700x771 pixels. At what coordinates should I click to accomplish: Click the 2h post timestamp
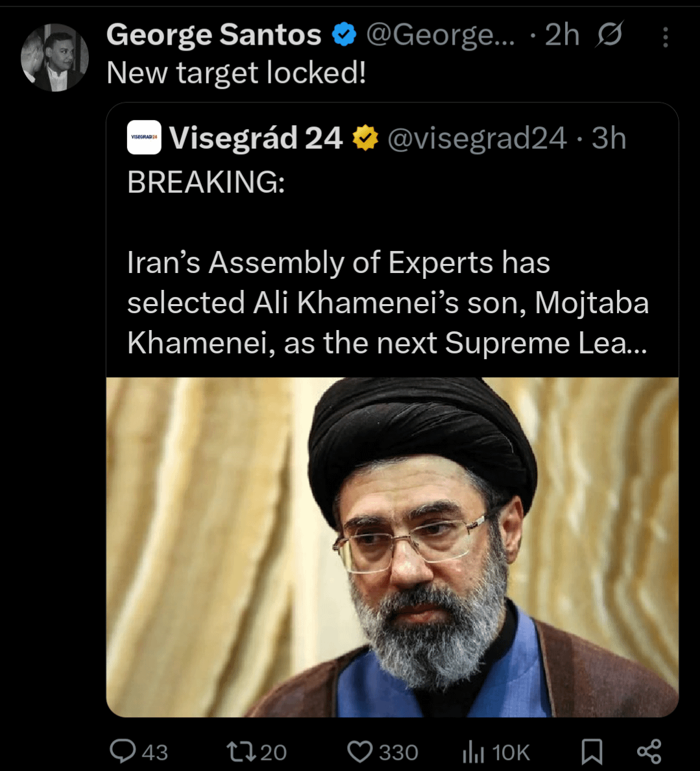562,35
